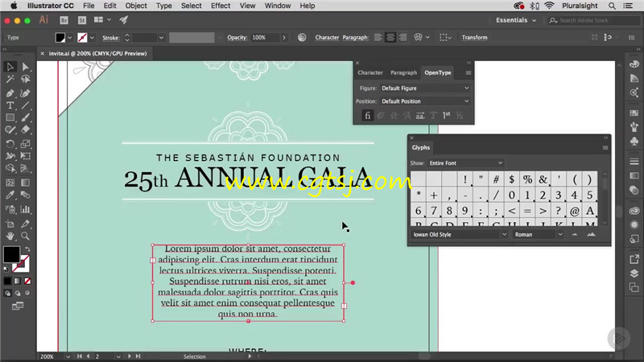Open the 200% zoom level dropdown

pos(68,356)
